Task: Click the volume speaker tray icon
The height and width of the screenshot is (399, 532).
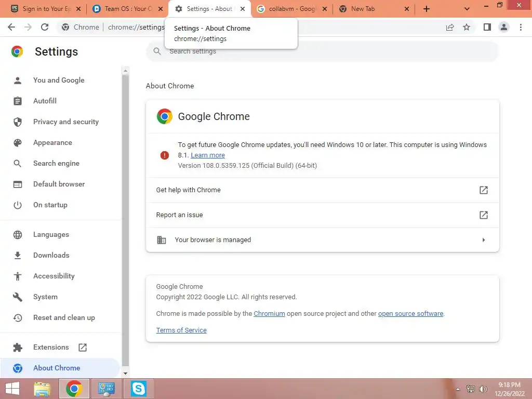Action: tap(483, 389)
